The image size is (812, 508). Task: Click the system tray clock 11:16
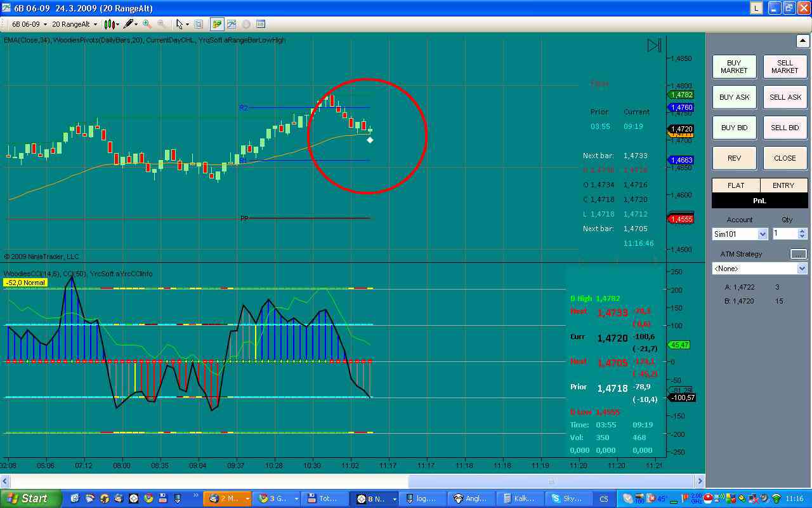(794, 499)
